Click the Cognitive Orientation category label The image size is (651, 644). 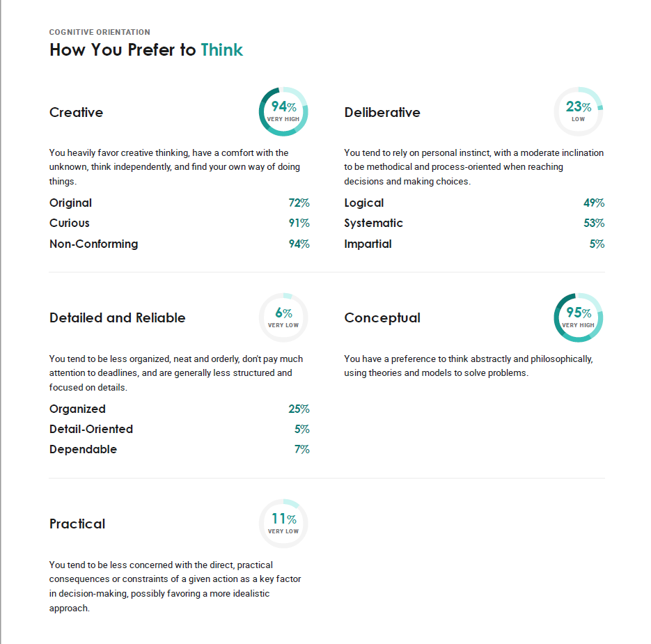pos(100,32)
